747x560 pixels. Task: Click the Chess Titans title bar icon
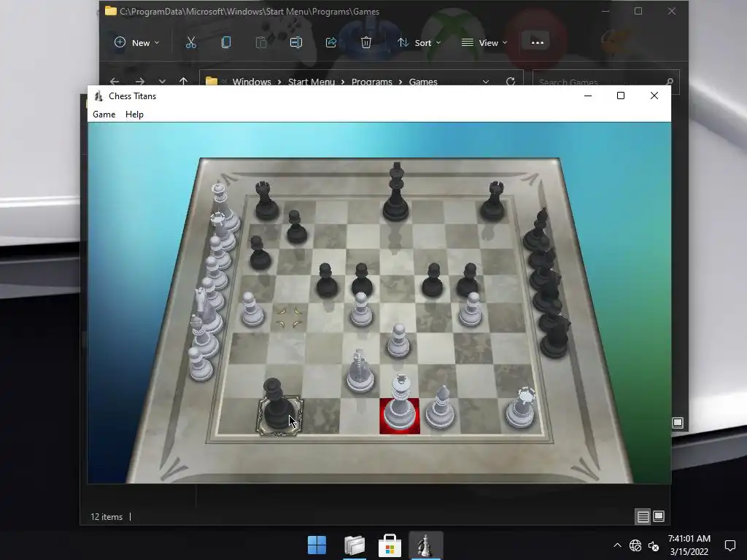coord(98,96)
